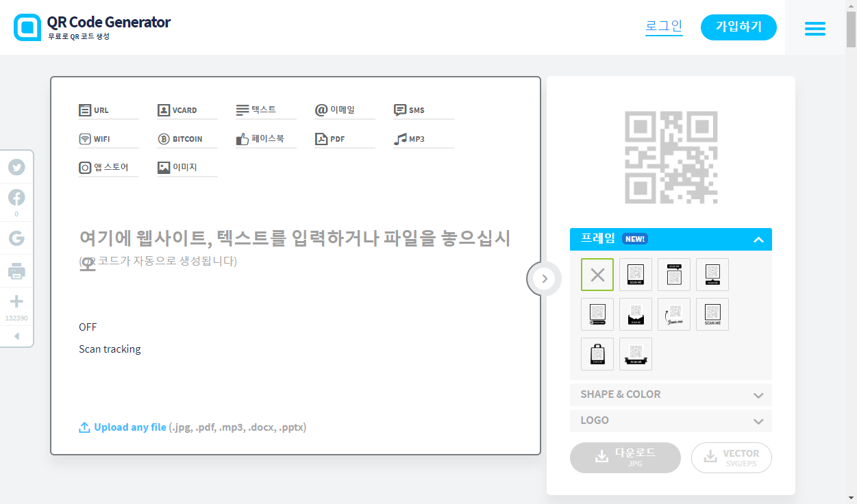Share via the Google sidebar icon

pyautogui.click(x=16, y=238)
